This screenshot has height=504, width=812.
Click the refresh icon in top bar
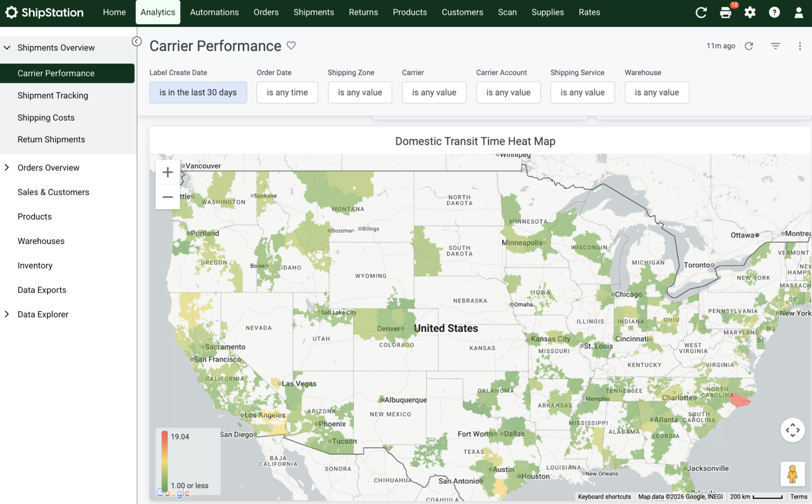[x=701, y=13]
